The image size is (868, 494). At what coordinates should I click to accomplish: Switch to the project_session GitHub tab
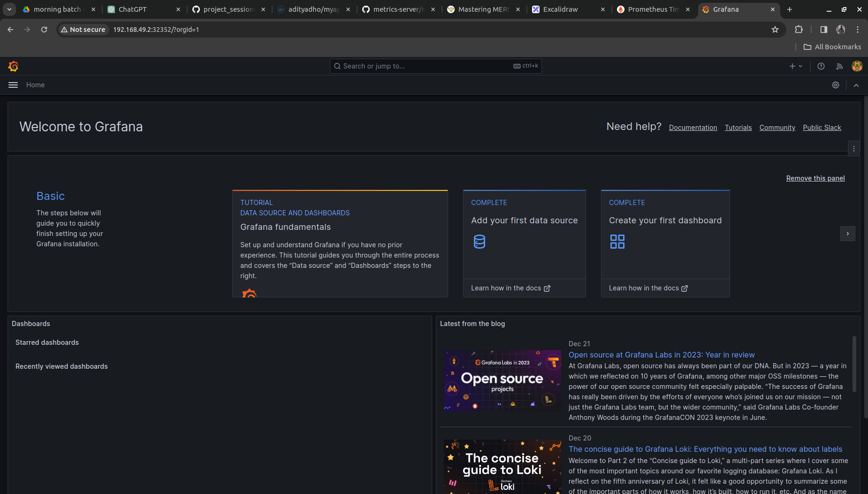[229, 9]
